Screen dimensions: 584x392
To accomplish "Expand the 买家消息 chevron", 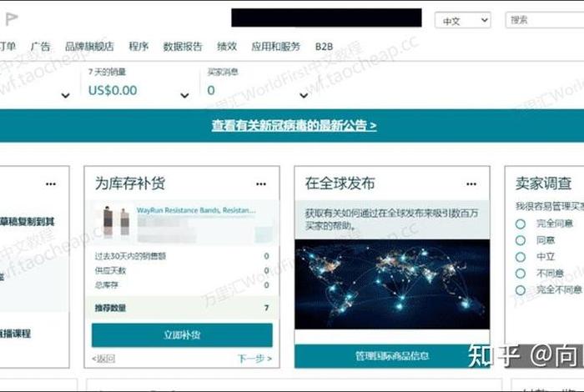I will [304, 96].
